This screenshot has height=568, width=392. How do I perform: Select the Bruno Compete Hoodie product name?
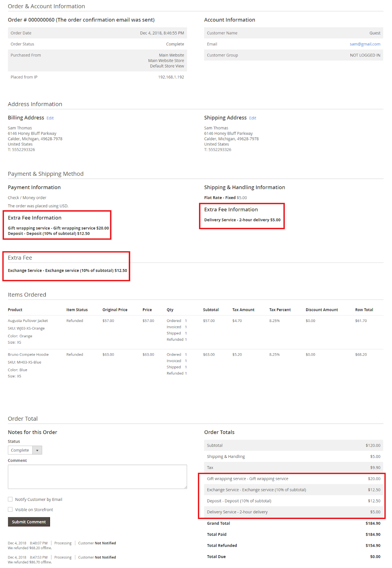coord(28,354)
